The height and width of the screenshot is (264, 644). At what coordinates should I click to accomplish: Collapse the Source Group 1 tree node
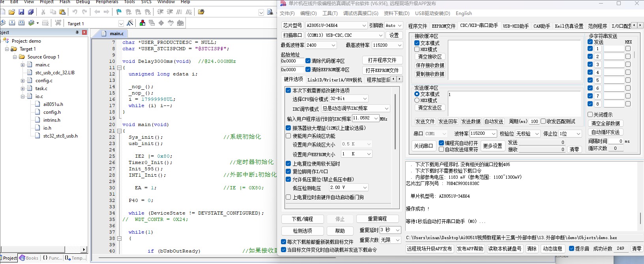15,57
